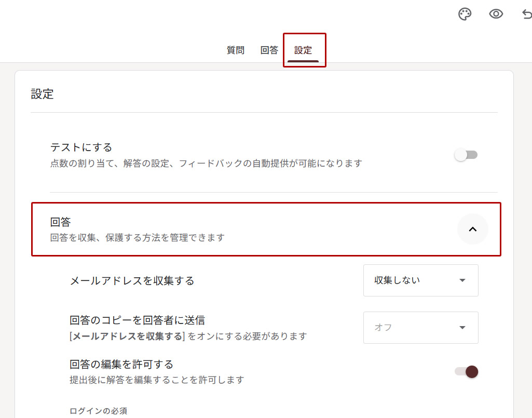The image size is (532, 418).
Task: Collapse the 回答 section with chevron button
Action: click(x=472, y=229)
